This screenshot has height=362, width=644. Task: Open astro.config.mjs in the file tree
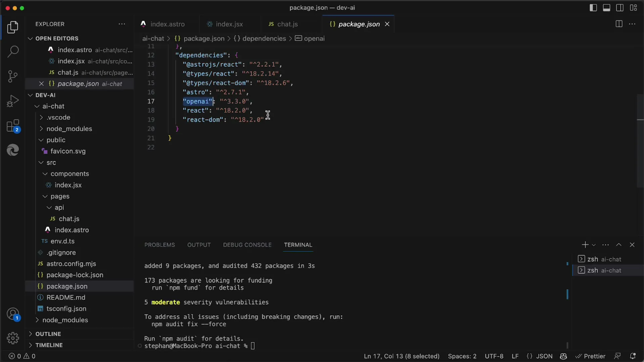(x=71, y=264)
